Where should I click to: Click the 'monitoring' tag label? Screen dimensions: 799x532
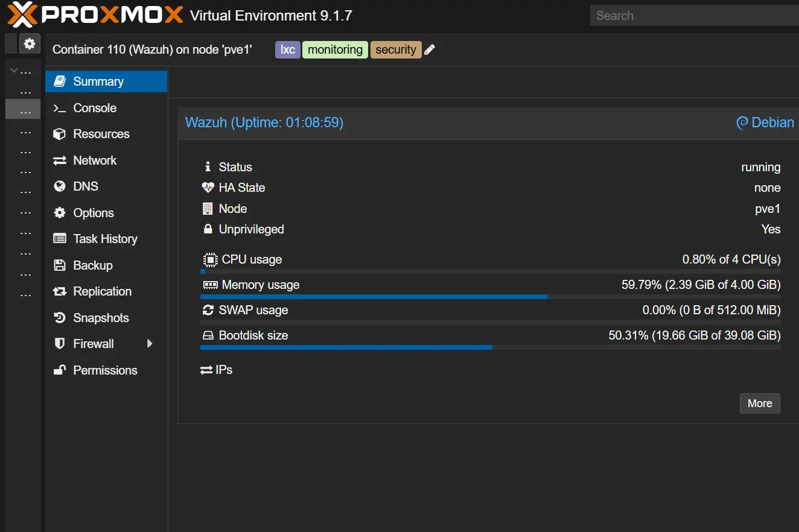(x=335, y=49)
